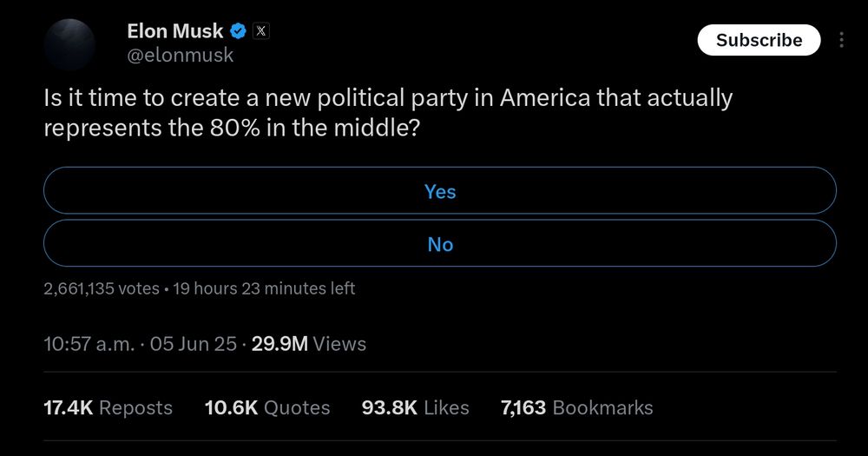The height and width of the screenshot is (456, 868).
Task: Click the X affiliation badge icon
Action: pyautogui.click(x=260, y=31)
